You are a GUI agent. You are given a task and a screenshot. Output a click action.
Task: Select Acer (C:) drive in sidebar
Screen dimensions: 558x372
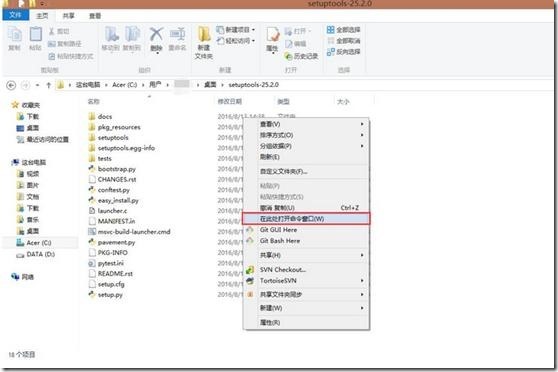pos(34,243)
